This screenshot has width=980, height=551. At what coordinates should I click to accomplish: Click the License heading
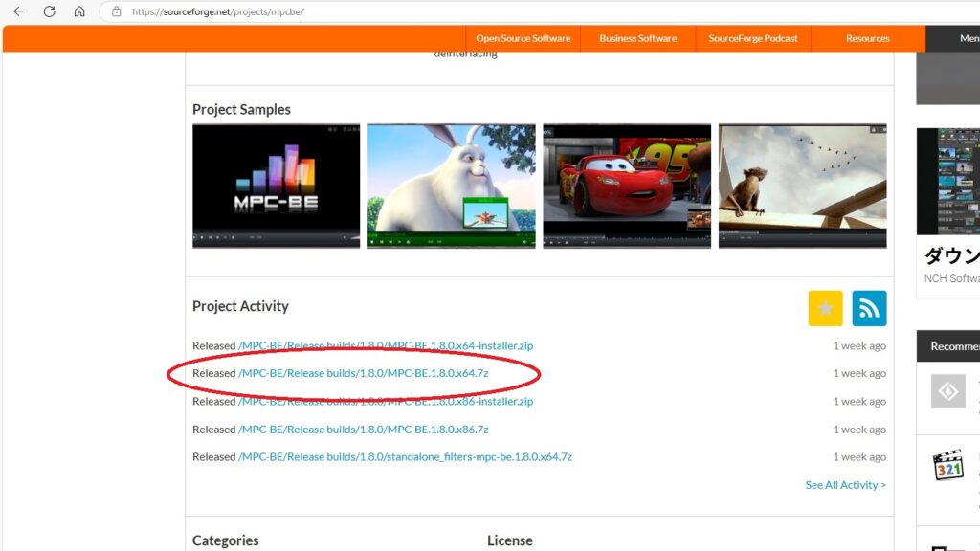pos(510,540)
